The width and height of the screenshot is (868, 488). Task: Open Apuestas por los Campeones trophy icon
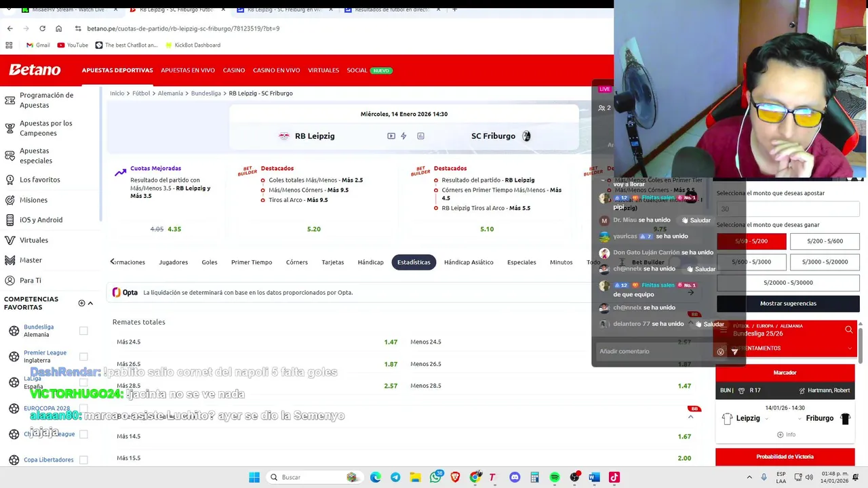pos(9,128)
